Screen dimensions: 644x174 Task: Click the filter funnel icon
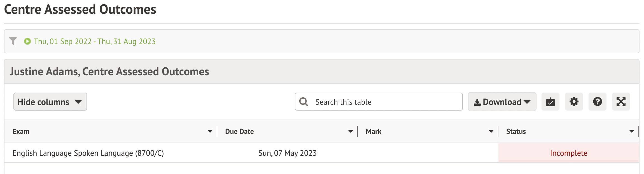pos(13,41)
